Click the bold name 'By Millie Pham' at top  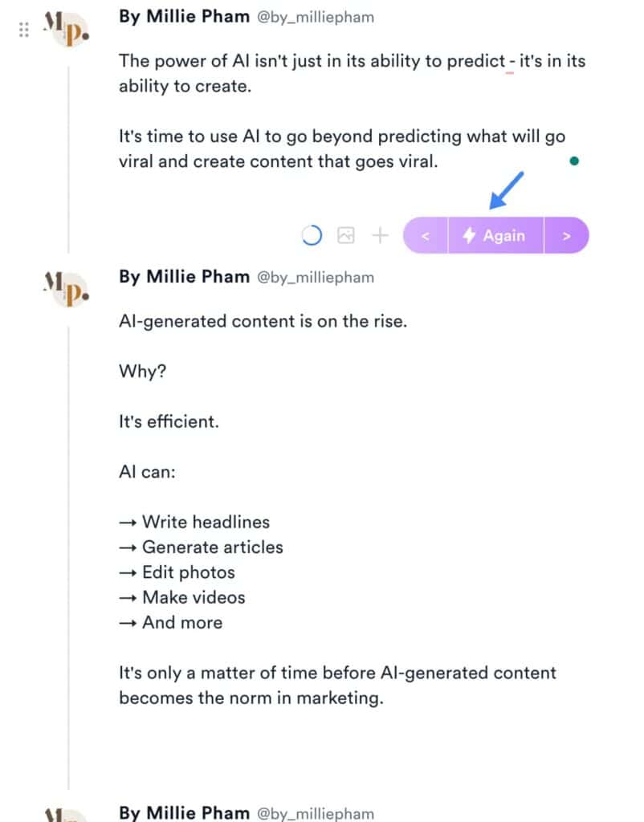click(184, 16)
